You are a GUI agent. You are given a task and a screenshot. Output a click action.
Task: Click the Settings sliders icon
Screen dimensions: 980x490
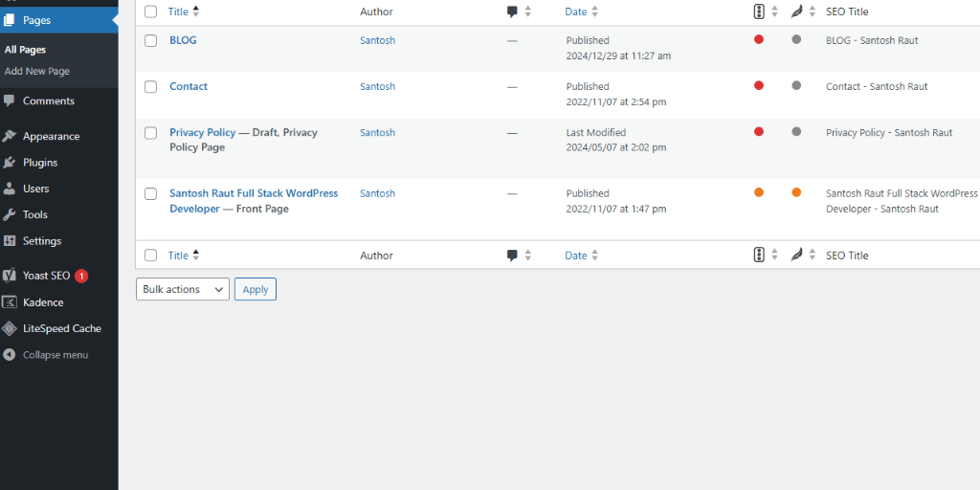coord(9,240)
